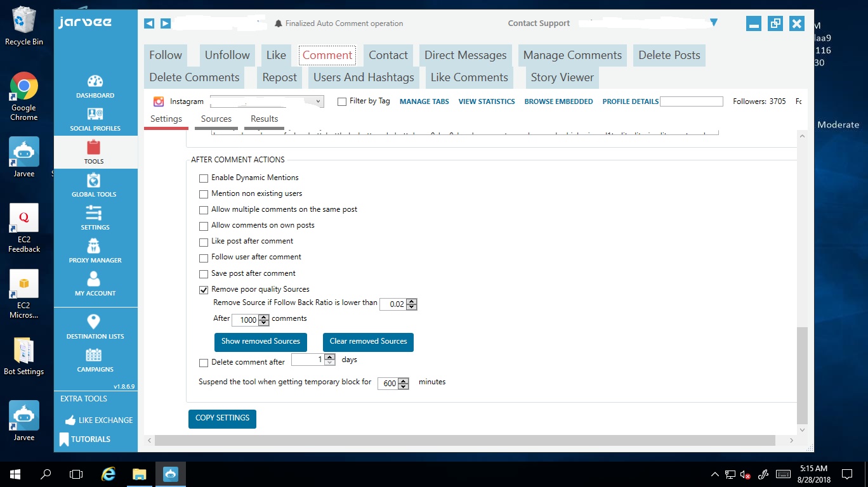Open File Explorer from taskbar
The height and width of the screenshot is (487, 868).
(140, 474)
